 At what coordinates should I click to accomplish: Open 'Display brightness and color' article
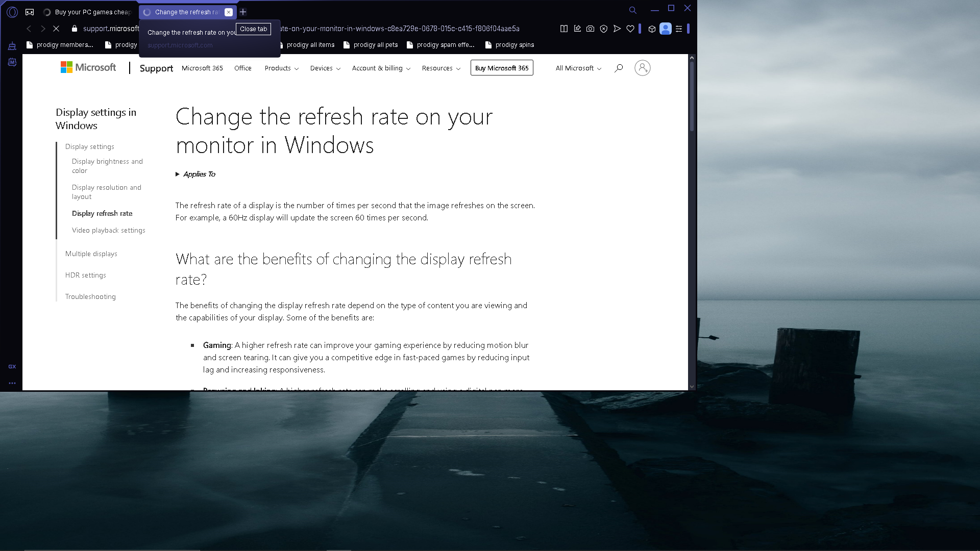[107, 166]
